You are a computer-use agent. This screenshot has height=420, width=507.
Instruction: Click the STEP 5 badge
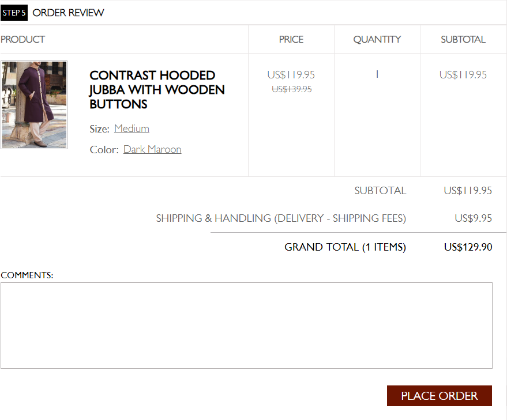click(14, 12)
